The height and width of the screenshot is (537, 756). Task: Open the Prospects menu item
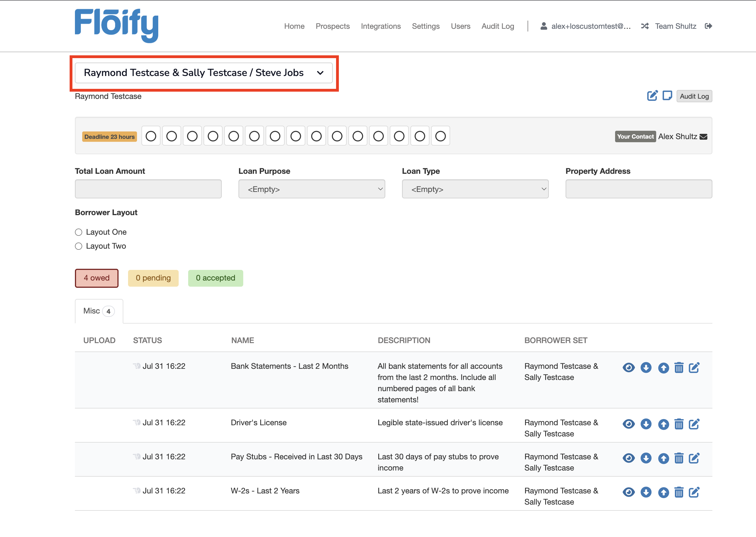point(332,26)
